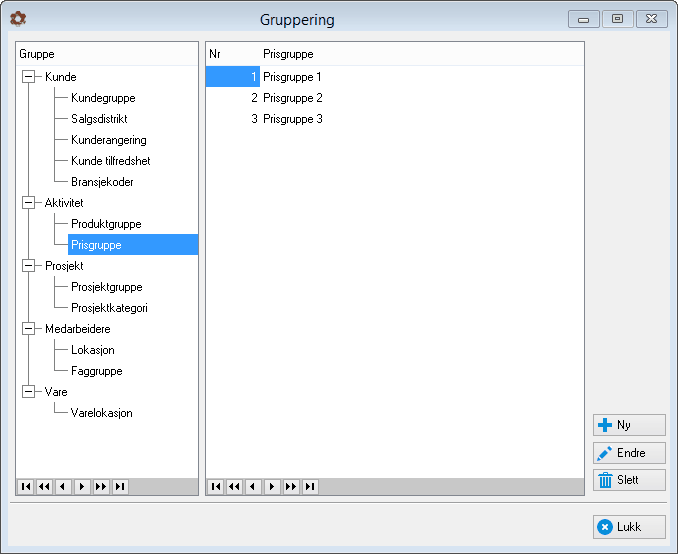Go to first record in Gruppe navigator

(x=26, y=487)
